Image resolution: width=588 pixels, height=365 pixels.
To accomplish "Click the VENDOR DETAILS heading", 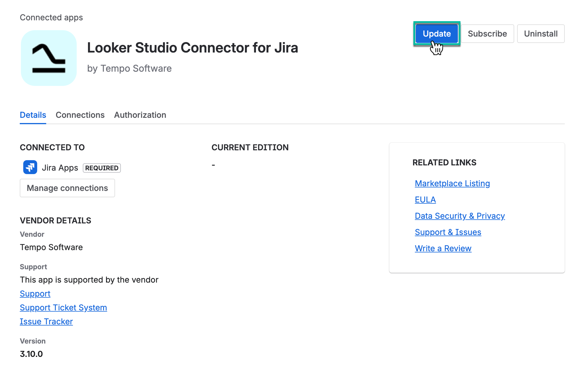I will click(55, 221).
